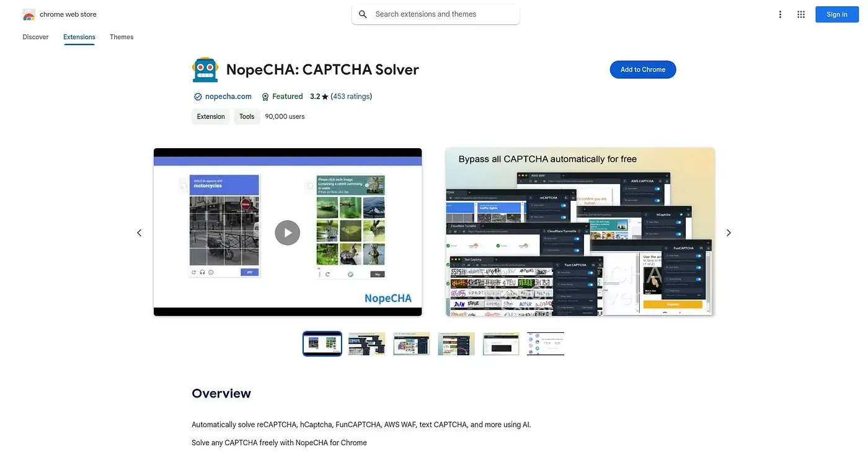Image resolution: width=868 pixels, height=452 pixels.
Task: Open the nopecha.com publisher link
Action: [228, 97]
